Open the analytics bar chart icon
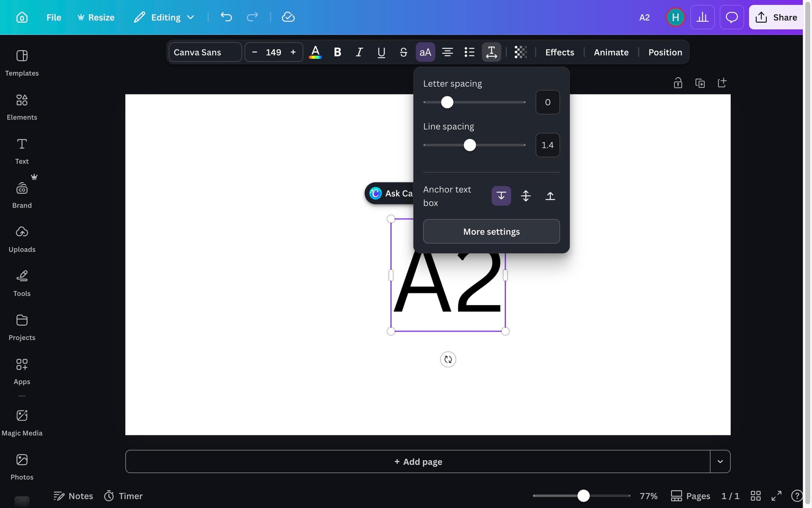The width and height of the screenshot is (812, 508). pos(702,17)
